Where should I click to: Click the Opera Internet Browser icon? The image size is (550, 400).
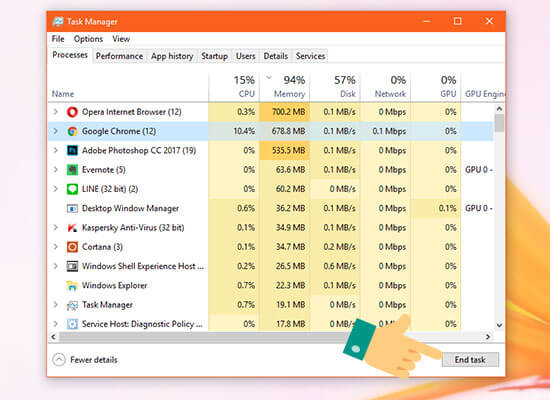(72, 112)
